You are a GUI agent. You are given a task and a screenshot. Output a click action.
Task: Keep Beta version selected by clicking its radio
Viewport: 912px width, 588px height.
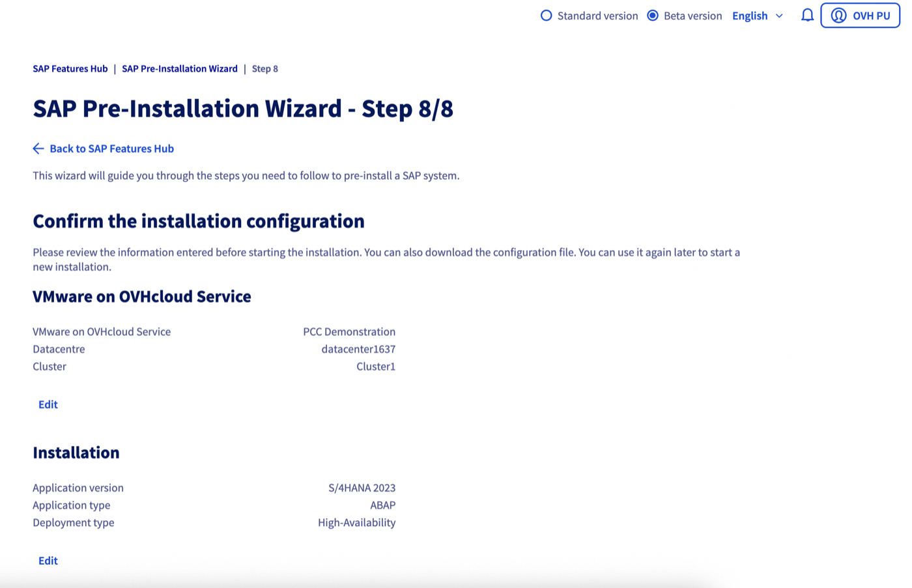[x=652, y=15]
